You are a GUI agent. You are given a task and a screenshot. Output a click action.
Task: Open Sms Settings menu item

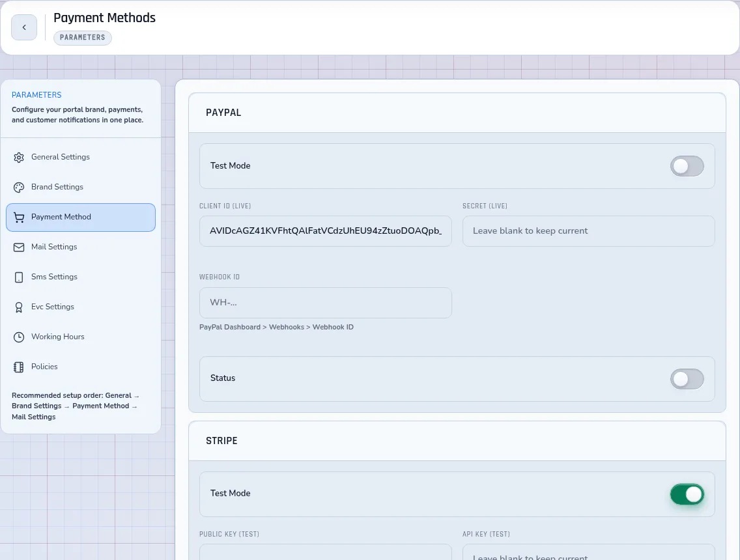[81, 277]
